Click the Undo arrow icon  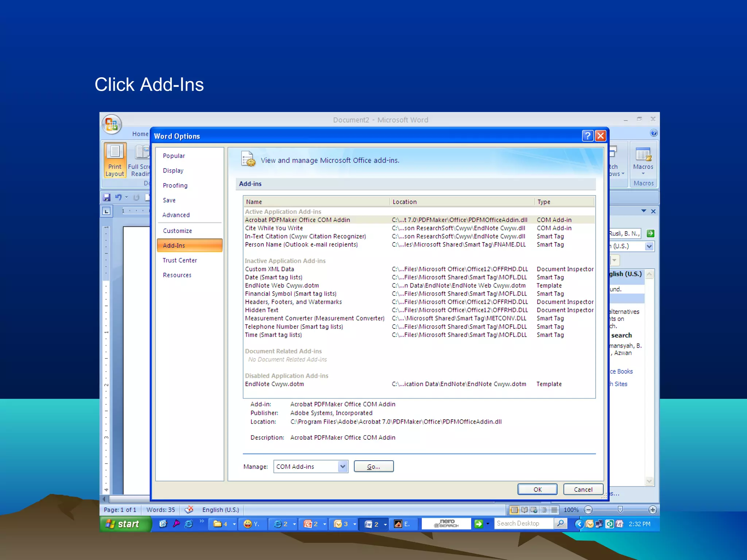point(118,197)
